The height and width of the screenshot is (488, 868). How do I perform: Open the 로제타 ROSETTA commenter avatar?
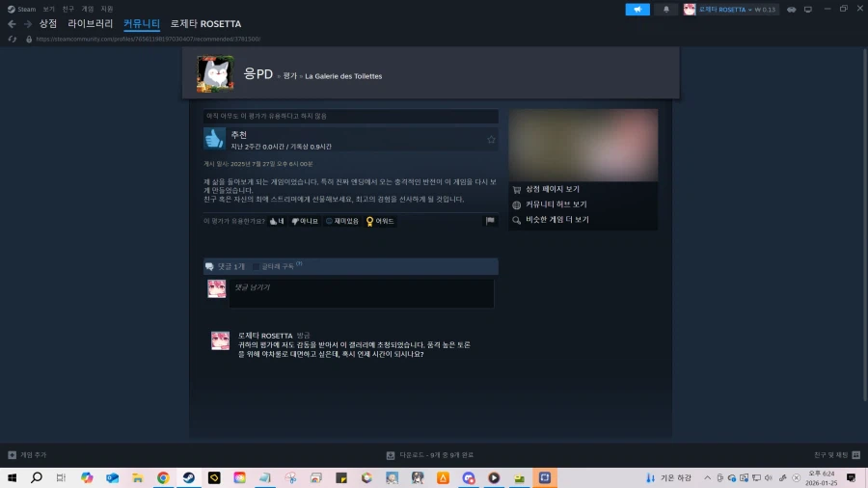[220, 340]
